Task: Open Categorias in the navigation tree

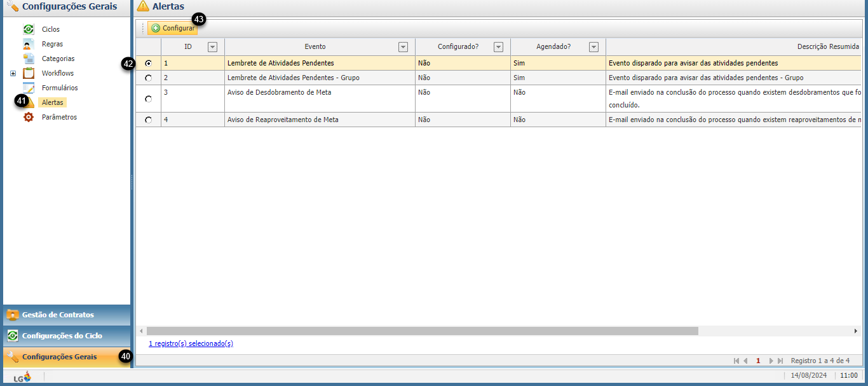Action: click(x=58, y=59)
